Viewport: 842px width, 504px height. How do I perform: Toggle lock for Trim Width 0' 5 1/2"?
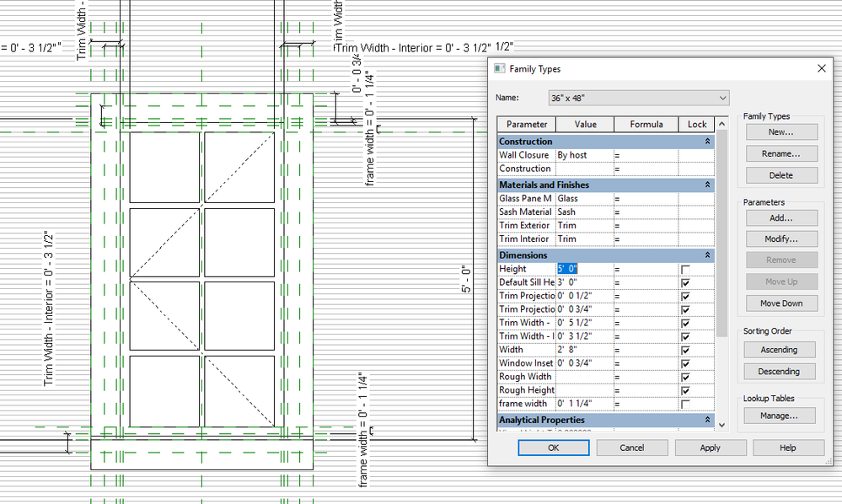[x=685, y=323]
